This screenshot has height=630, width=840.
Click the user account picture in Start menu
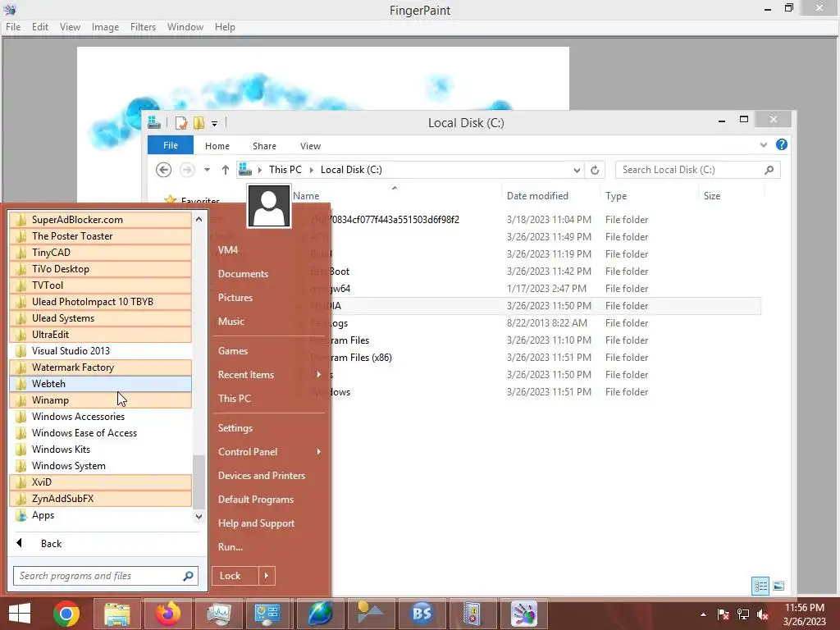click(x=269, y=206)
